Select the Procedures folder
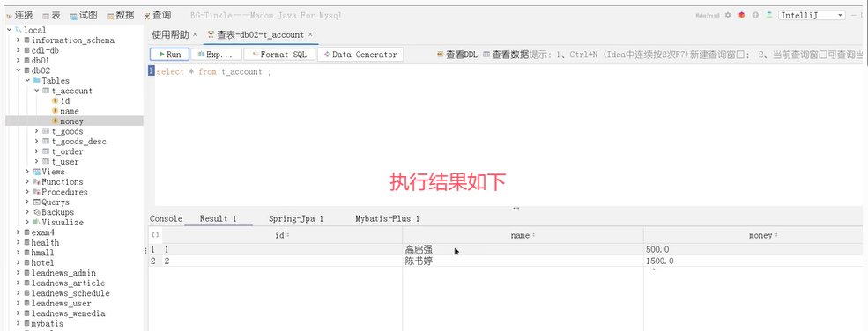 60,192
